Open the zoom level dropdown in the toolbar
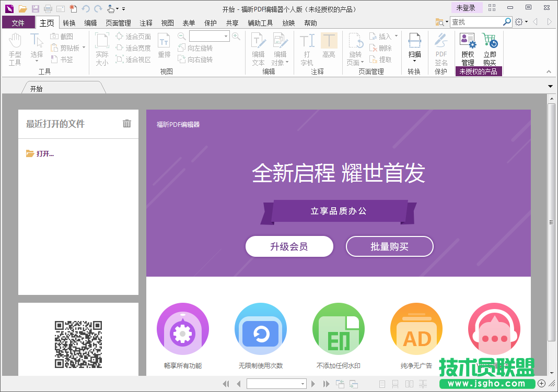 (227, 36)
